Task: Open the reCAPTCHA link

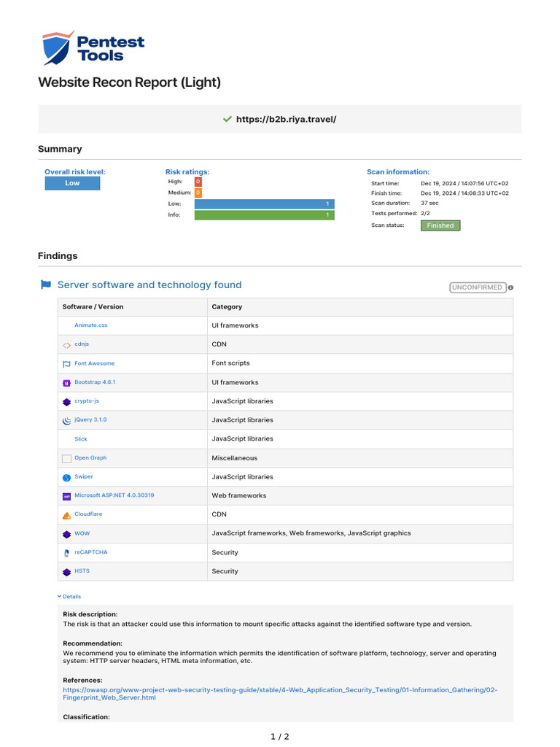Action: pos(91,551)
